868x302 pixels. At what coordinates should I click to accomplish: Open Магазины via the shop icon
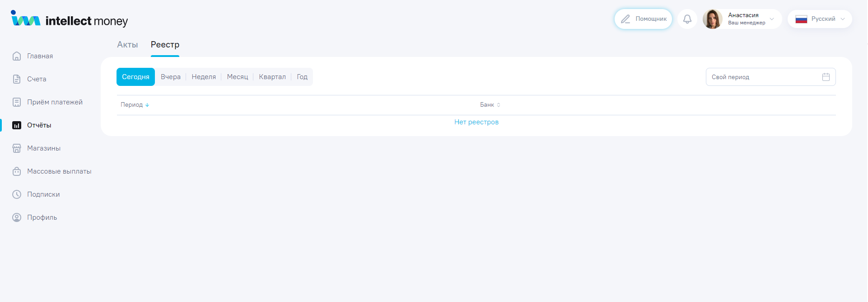point(17,148)
